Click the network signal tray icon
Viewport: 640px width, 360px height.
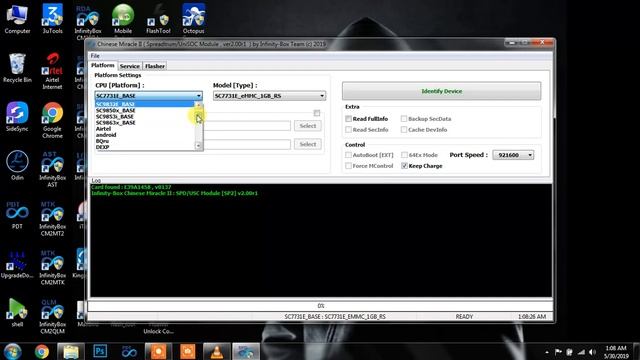click(x=581, y=352)
